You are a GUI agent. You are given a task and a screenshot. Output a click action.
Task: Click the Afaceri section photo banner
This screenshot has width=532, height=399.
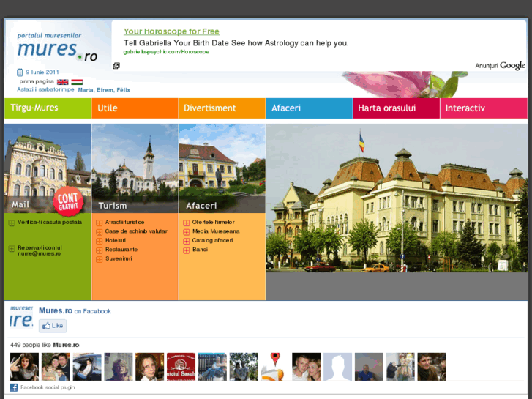(222, 168)
